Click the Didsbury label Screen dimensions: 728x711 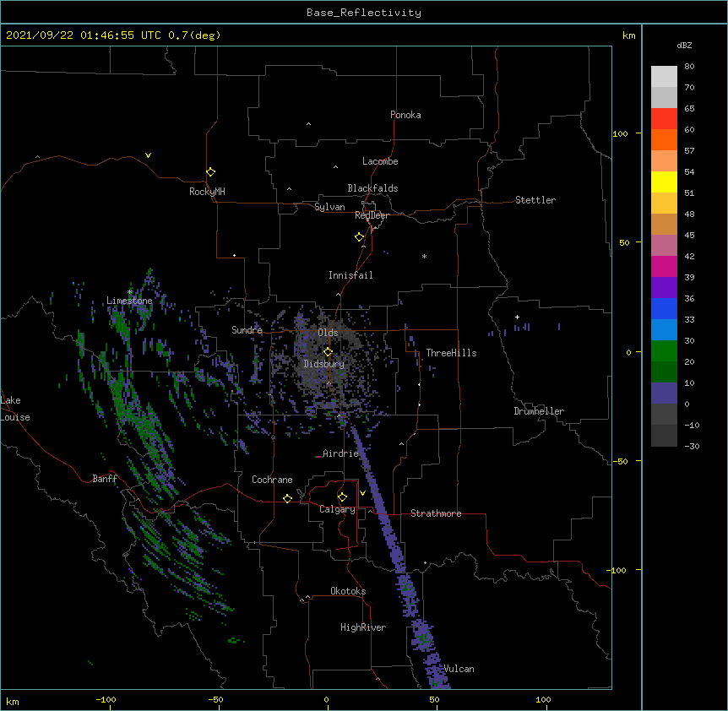click(324, 364)
